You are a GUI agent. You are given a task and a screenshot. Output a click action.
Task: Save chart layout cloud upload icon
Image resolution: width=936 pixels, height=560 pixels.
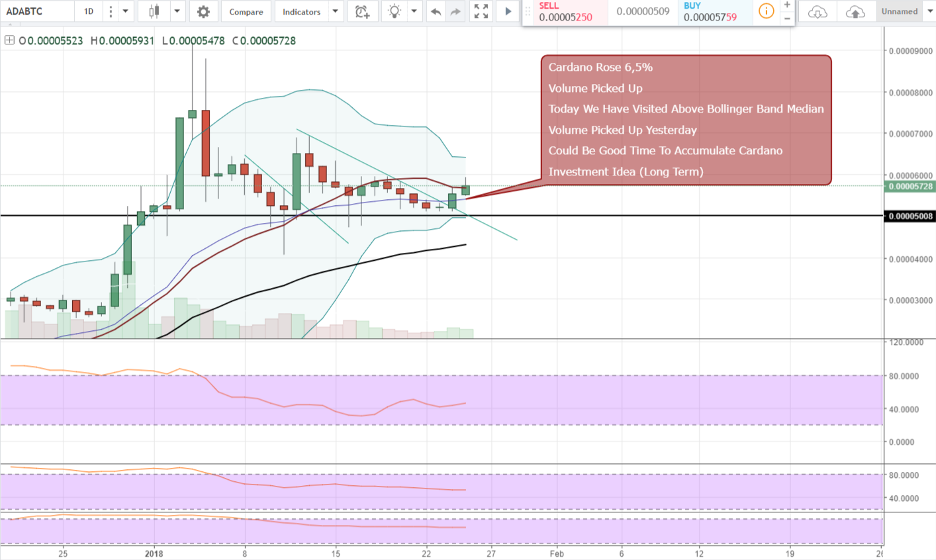(855, 11)
